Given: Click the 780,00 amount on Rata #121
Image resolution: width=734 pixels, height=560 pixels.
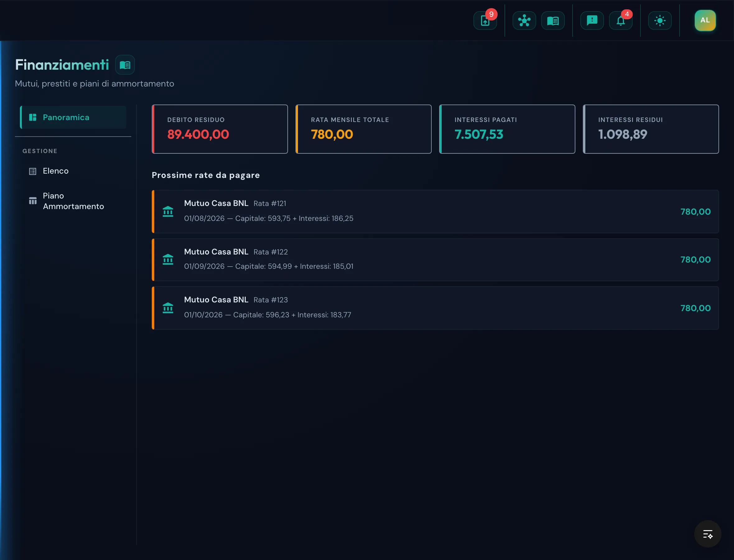Looking at the screenshot, I should click(x=695, y=212).
